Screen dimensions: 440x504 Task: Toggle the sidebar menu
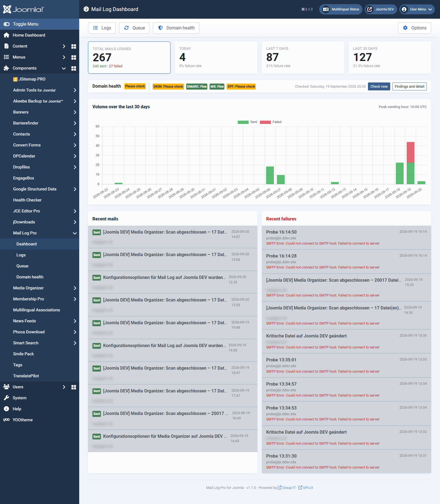(x=40, y=24)
